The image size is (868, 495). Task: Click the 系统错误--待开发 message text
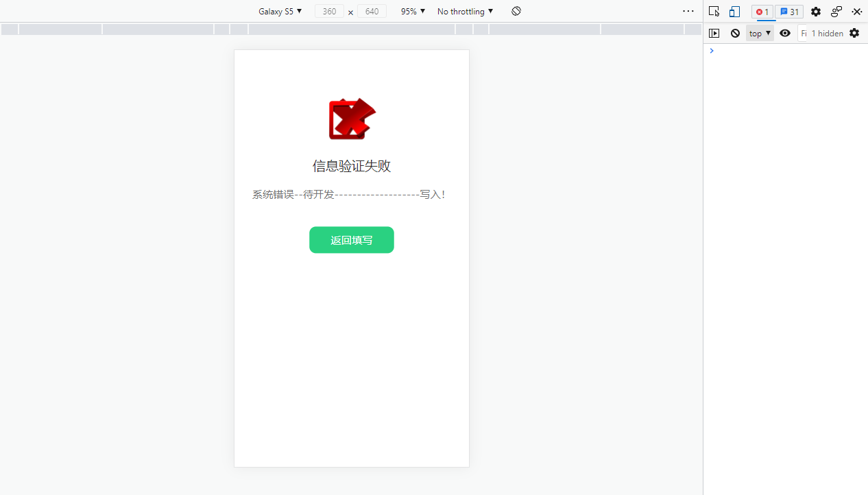pyautogui.click(x=349, y=195)
